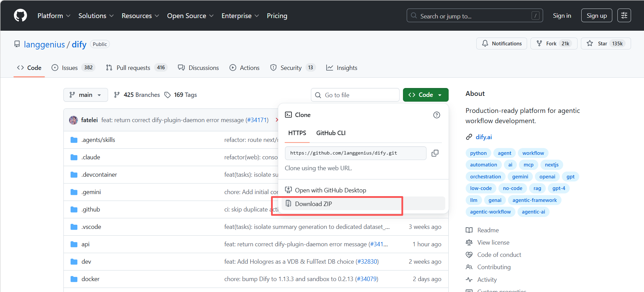Click the fork icon in Fork button

[539, 43]
